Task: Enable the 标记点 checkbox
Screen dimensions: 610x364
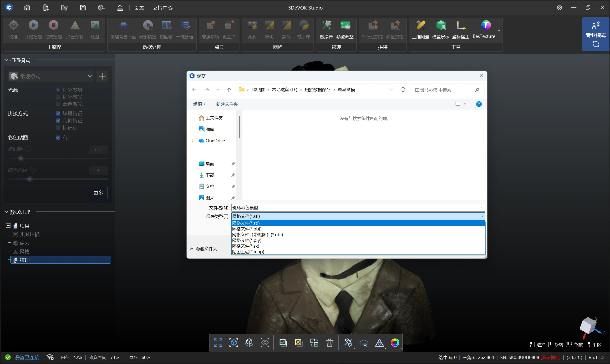Action: (58, 128)
